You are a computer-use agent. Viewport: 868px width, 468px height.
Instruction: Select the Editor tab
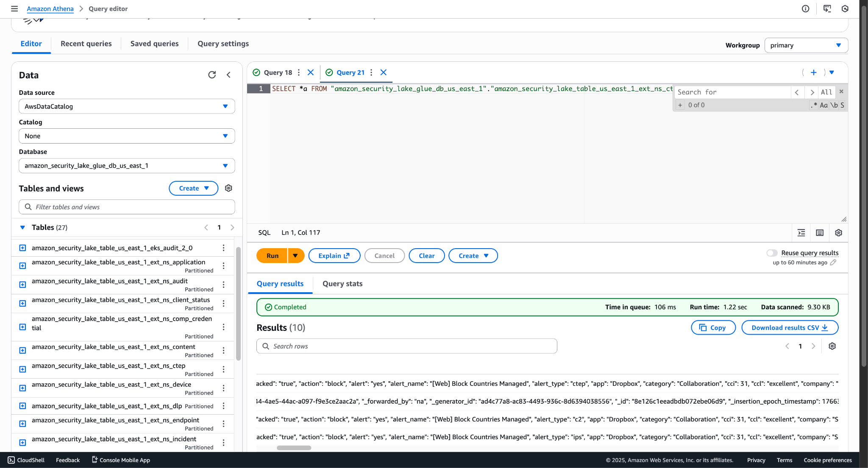tap(31, 44)
